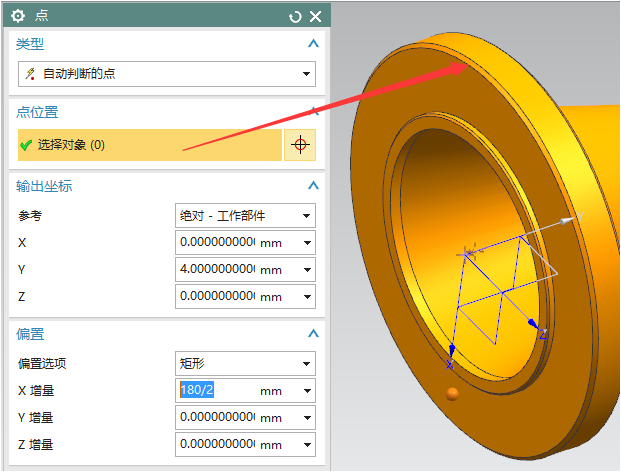Open the X 增量 options arrow

306,391
